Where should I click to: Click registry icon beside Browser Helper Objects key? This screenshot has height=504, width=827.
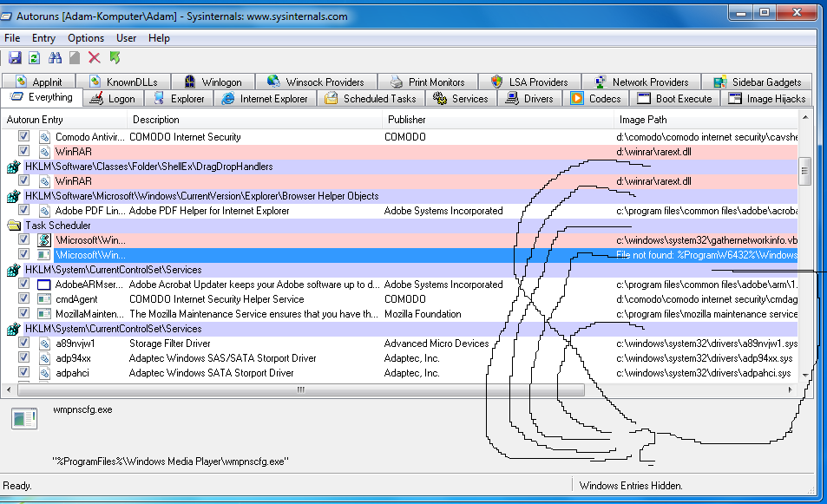[13, 197]
